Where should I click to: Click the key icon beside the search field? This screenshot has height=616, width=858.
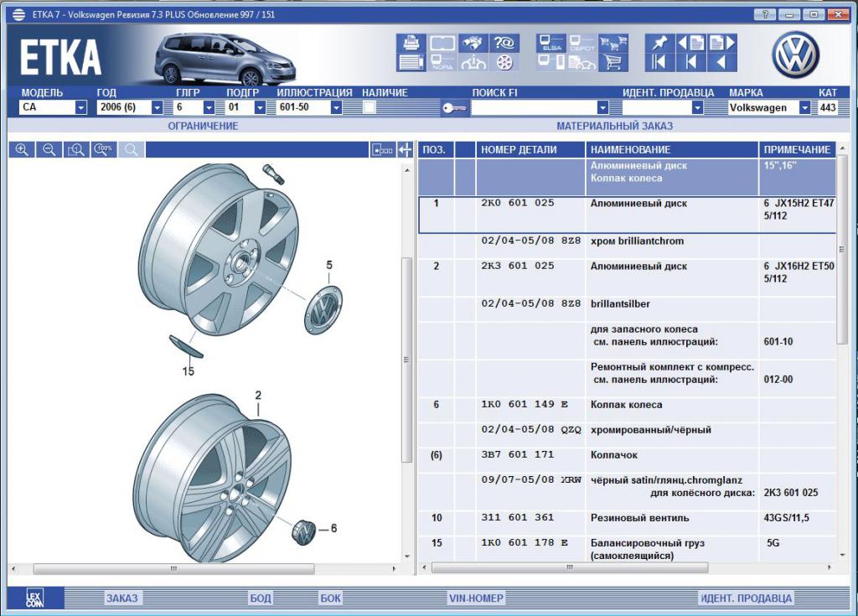click(x=454, y=108)
